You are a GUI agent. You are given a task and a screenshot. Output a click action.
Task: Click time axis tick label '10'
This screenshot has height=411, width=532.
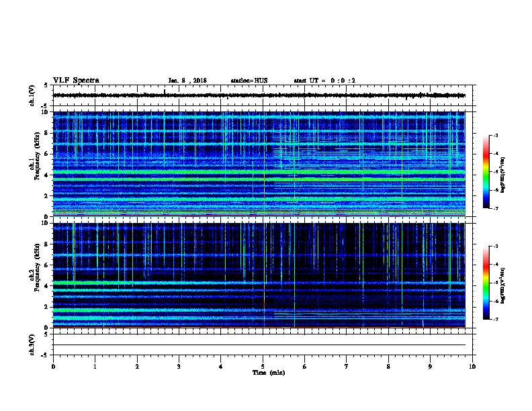point(472,367)
